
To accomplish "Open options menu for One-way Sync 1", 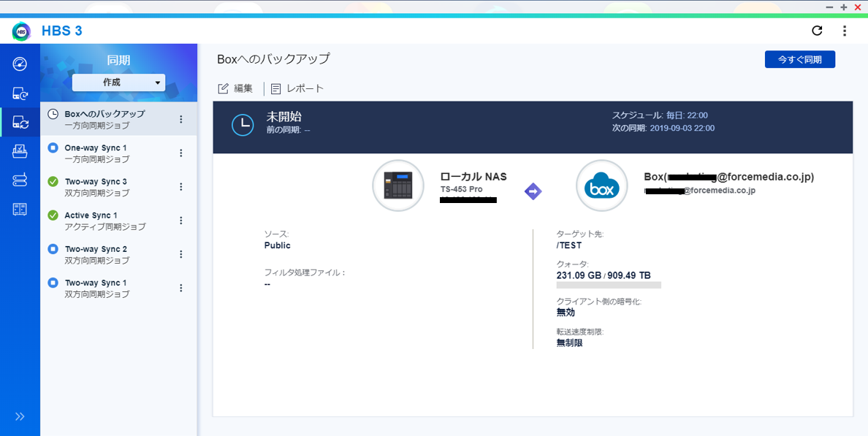I will [181, 153].
